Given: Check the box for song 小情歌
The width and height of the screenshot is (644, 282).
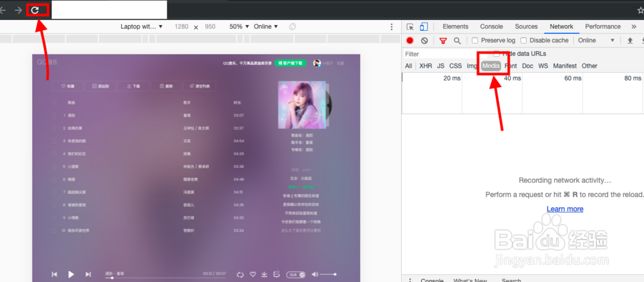Looking at the screenshot, I should (x=54, y=217).
